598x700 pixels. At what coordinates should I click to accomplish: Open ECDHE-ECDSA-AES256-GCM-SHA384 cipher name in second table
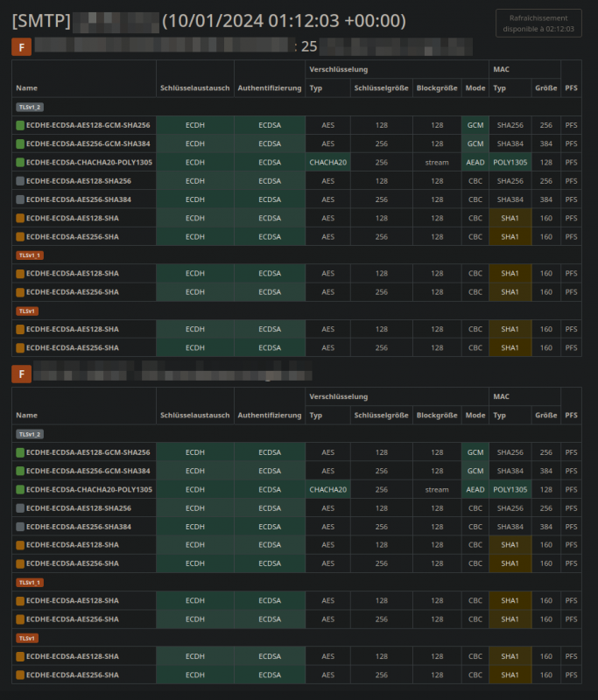click(88, 472)
